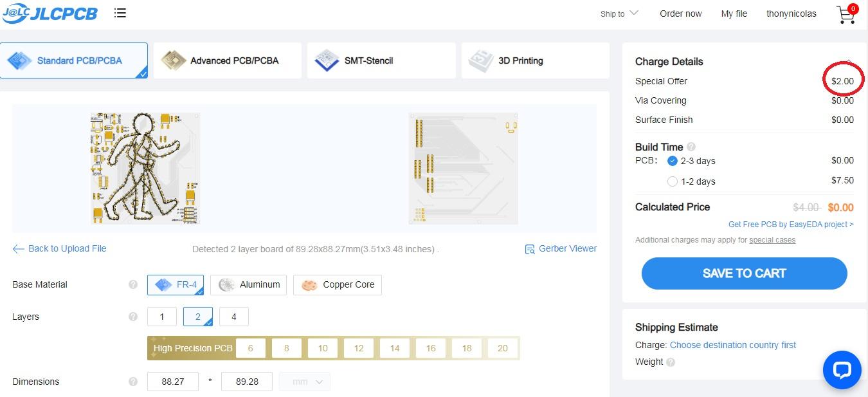Click the Build Time help icon
The height and width of the screenshot is (397, 868).
(691, 147)
